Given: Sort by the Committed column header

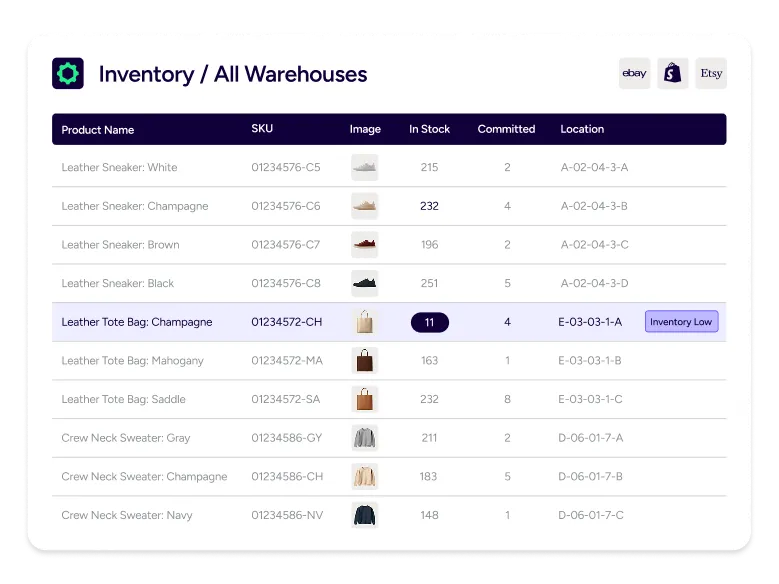Looking at the screenshot, I should point(506,129).
